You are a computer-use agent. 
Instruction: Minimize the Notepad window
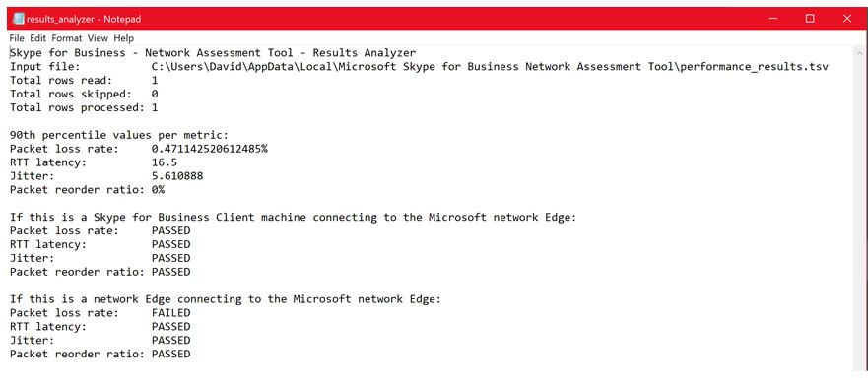(x=772, y=19)
